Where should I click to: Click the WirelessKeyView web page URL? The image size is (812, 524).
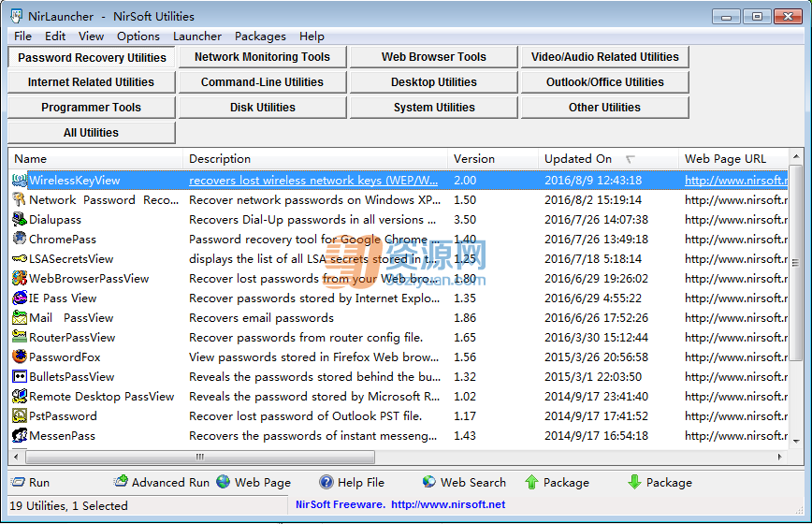736,181
